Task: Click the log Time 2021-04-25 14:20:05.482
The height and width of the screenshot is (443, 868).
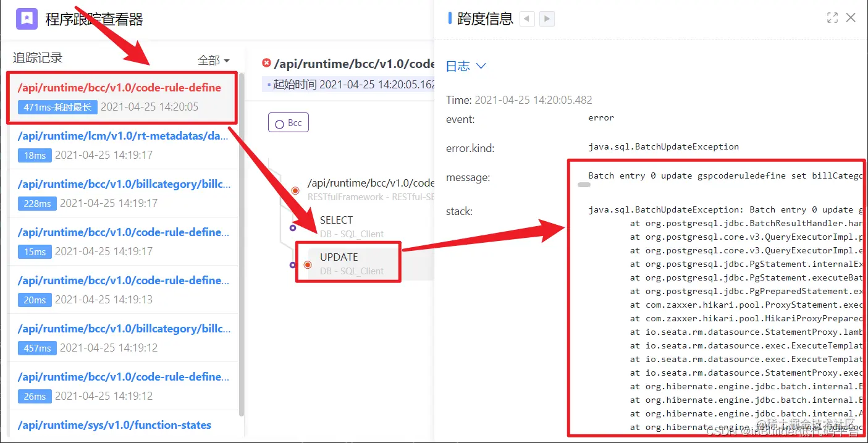Action: tap(519, 100)
